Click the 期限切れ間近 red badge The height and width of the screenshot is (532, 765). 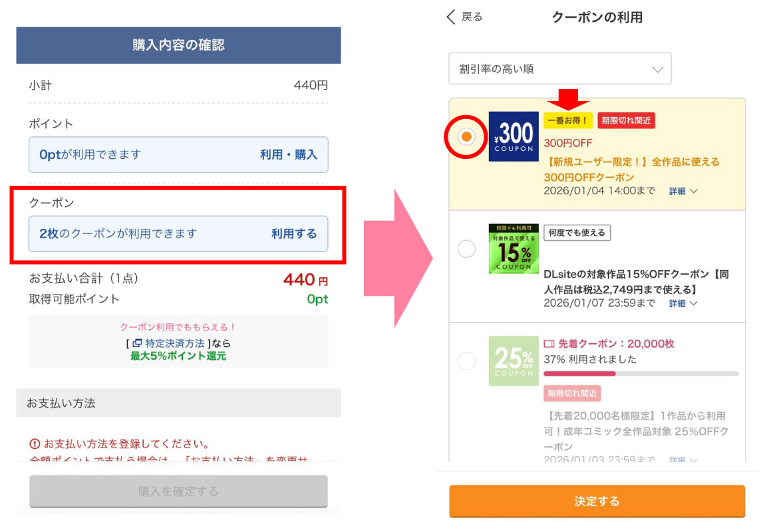(626, 120)
